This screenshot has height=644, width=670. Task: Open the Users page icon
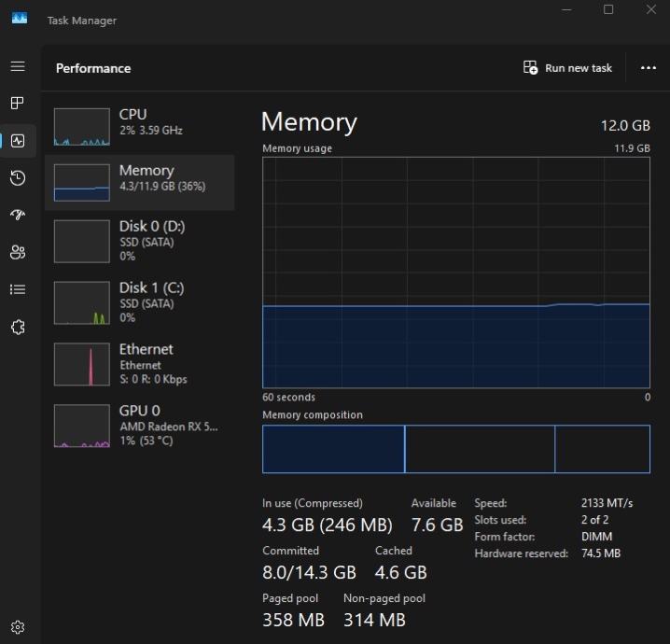click(x=17, y=252)
